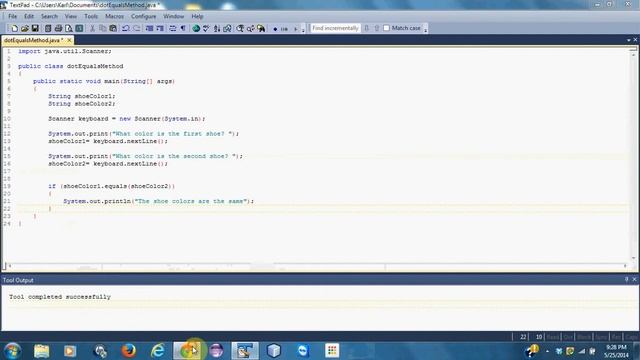Toggle the Match case checkbox
This screenshot has height=360, width=640.
pos(387,28)
